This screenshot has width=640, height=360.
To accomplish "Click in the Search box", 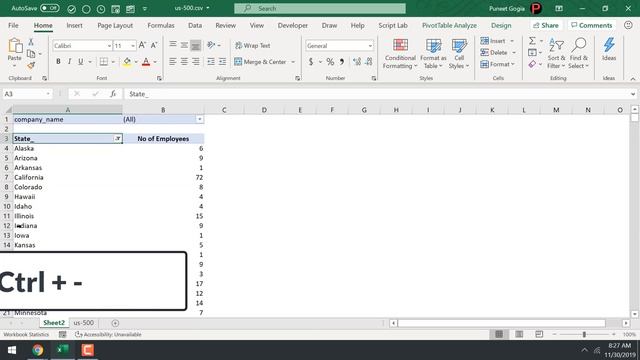I will (x=320, y=8).
